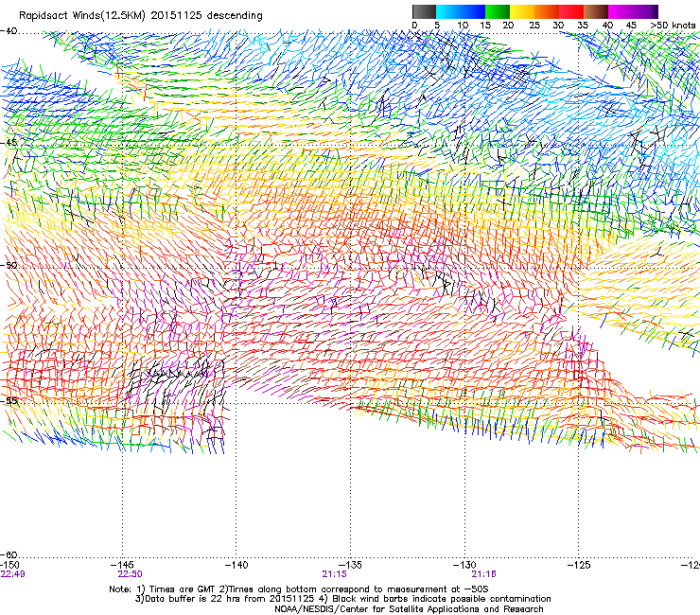Click the cyan 5-10 knots legend swatch
The image size is (700, 615).
pos(448,11)
